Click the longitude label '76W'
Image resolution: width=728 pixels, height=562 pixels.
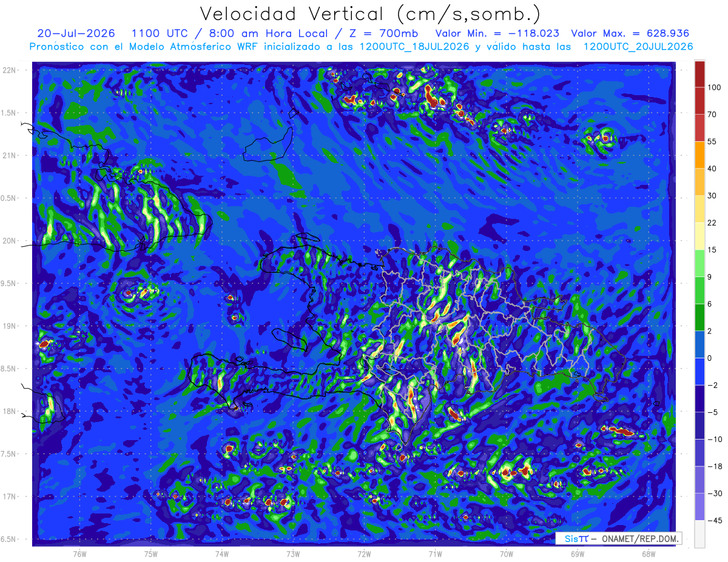click(x=79, y=553)
